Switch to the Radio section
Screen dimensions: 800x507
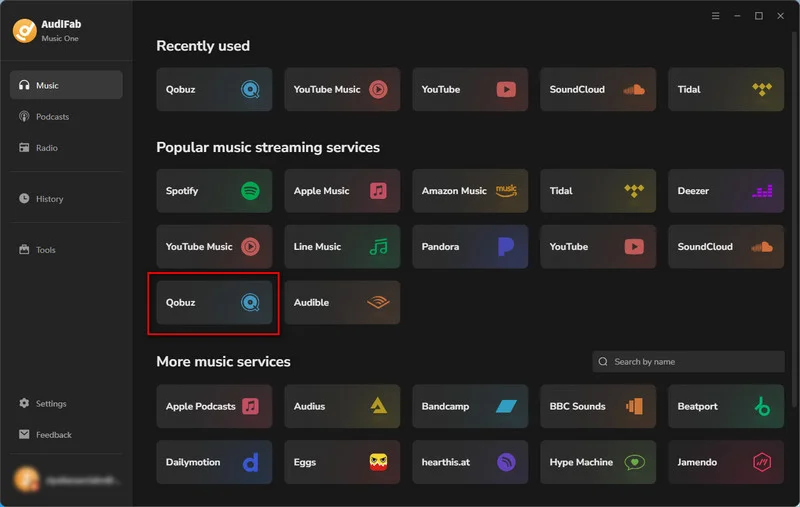[x=66, y=147]
